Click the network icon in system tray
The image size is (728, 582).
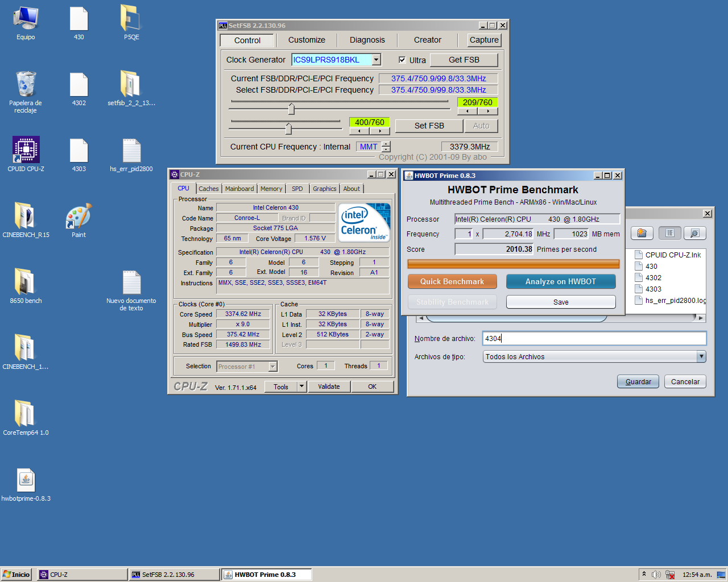click(x=669, y=575)
